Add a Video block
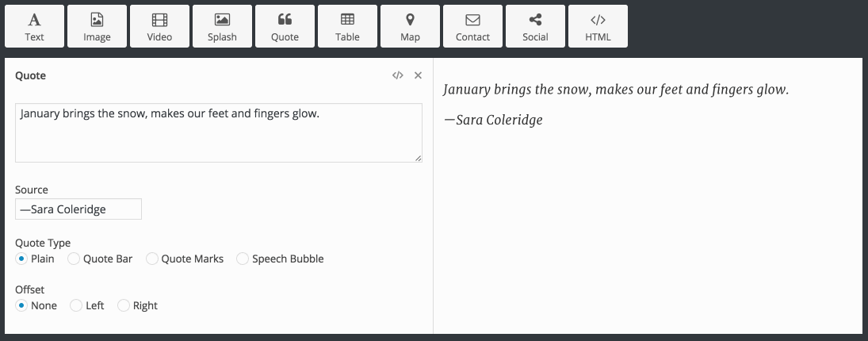 click(x=159, y=27)
